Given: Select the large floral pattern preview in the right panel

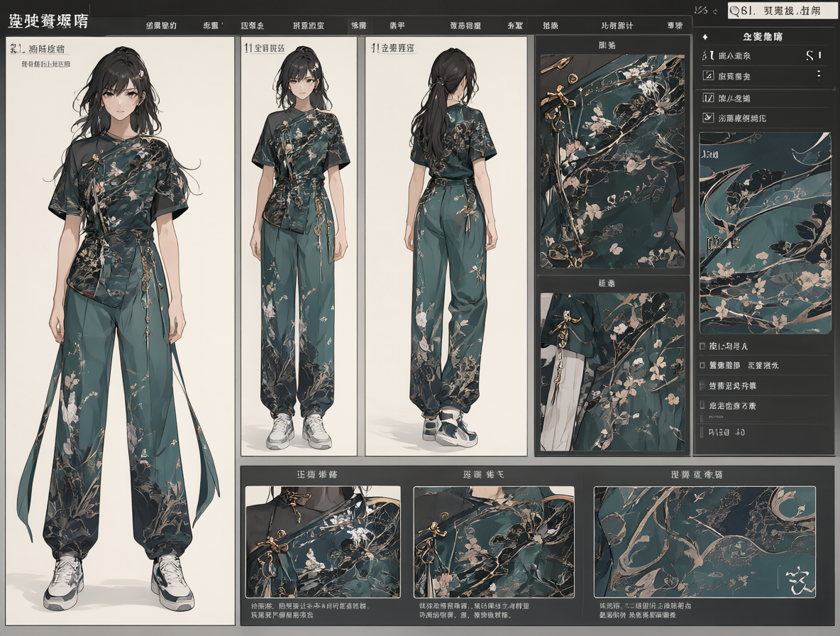Looking at the screenshot, I should point(765,233).
